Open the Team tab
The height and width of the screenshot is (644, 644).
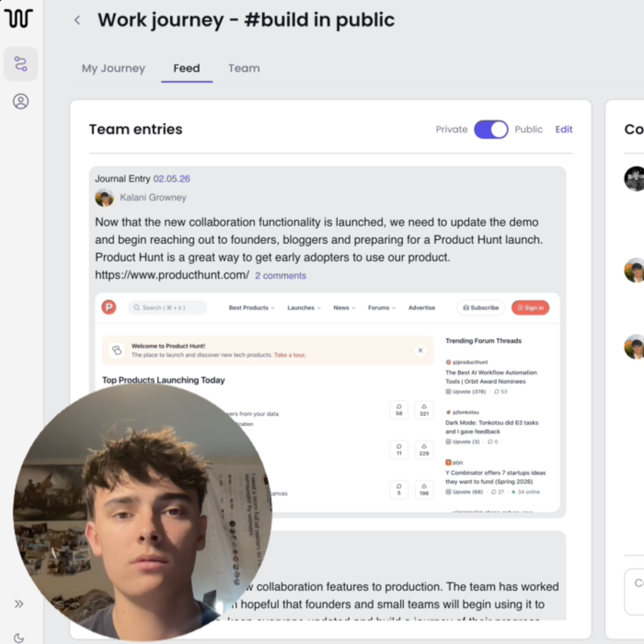(x=244, y=68)
